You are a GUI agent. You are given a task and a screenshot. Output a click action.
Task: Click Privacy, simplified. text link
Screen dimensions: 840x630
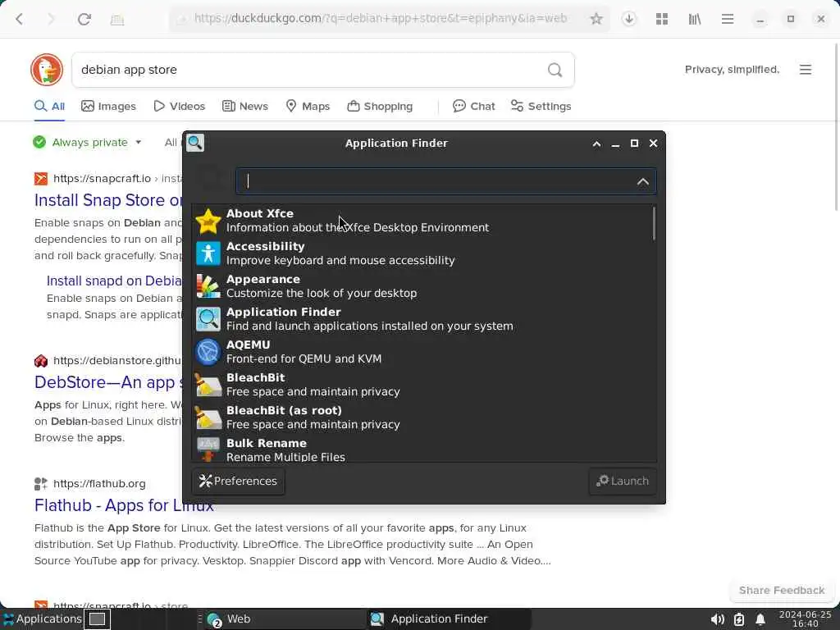pos(732,70)
